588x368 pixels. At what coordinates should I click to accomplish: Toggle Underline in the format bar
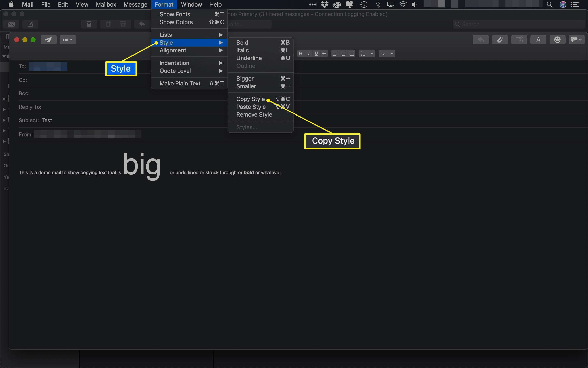pyautogui.click(x=316, y=54)
